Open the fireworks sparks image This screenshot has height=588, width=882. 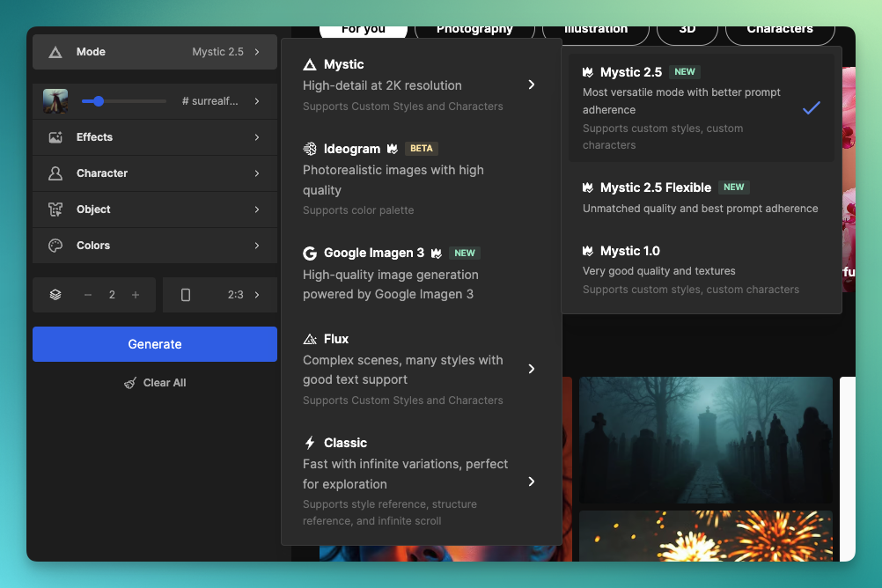706,536
